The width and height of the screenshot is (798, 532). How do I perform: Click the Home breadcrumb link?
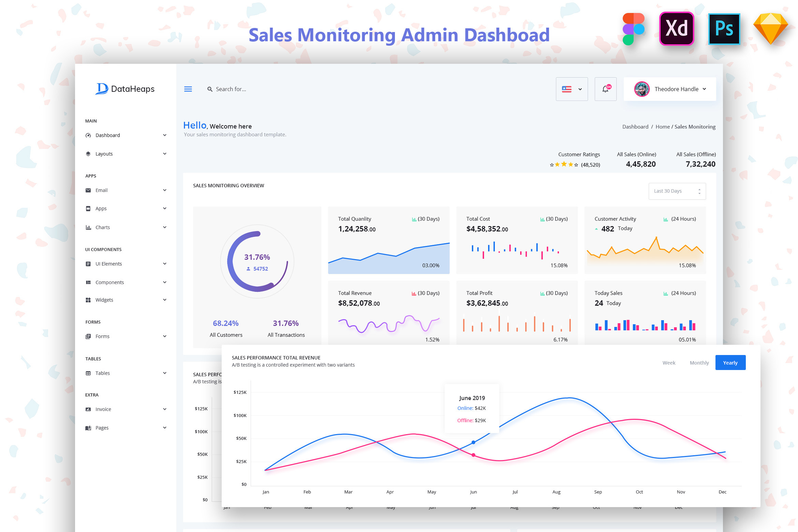pos(662,127)
